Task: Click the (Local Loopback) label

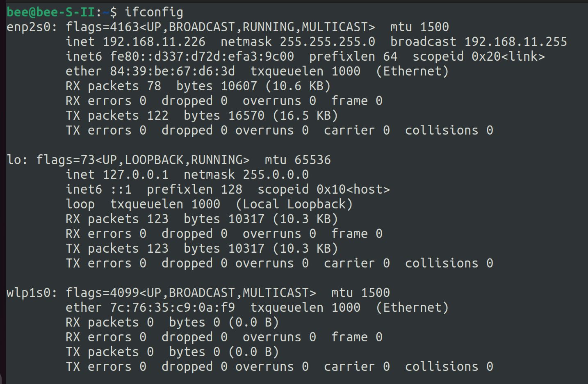Action: pyautogui.click(x=294, y=204)
